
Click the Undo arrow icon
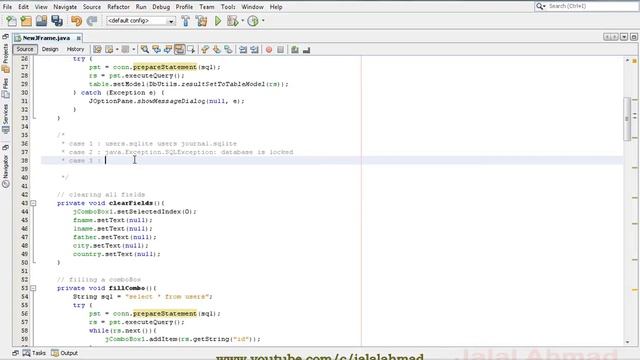coord(76,21)
